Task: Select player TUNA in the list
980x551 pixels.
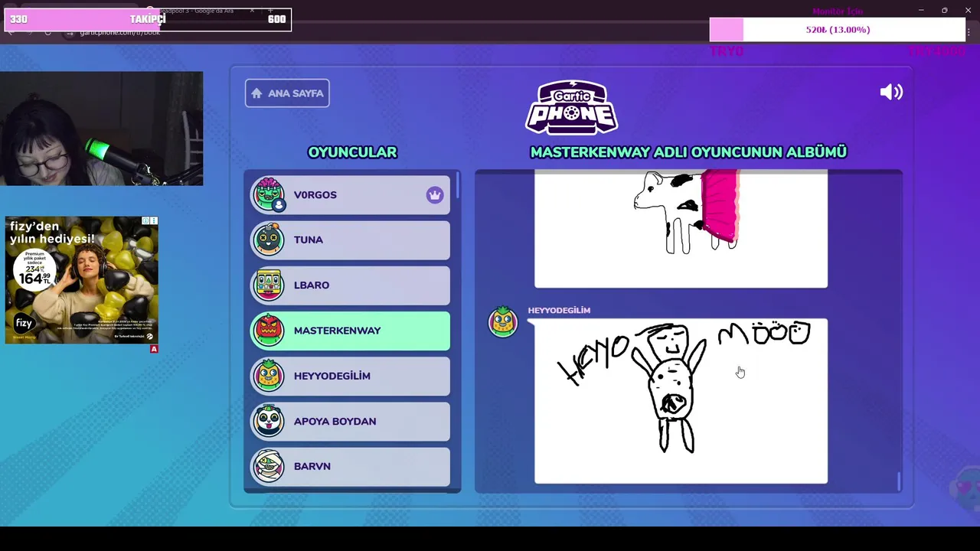Action: (351, 240)
